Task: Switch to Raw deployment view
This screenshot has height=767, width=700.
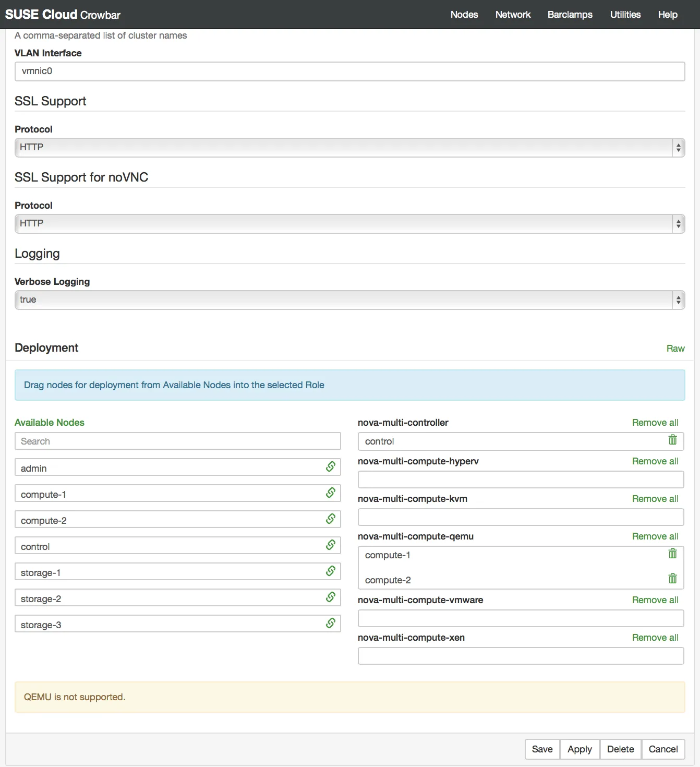Action: tap(675, 349)
